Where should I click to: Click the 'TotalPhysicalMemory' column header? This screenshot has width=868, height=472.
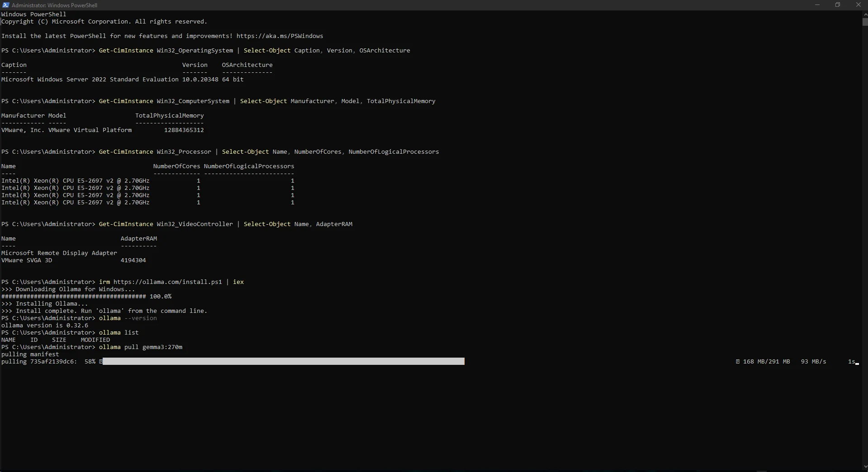coord(170,116)
